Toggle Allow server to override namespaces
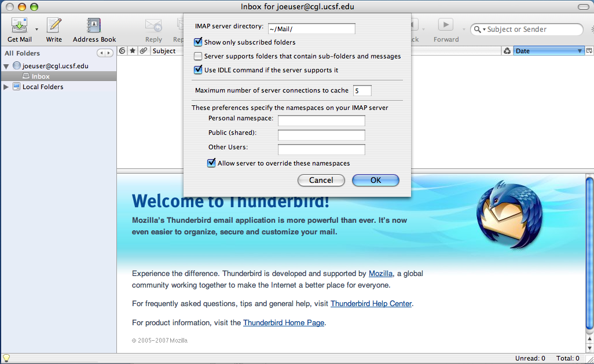The image size is (594, 364). click(x=211, y=163)
